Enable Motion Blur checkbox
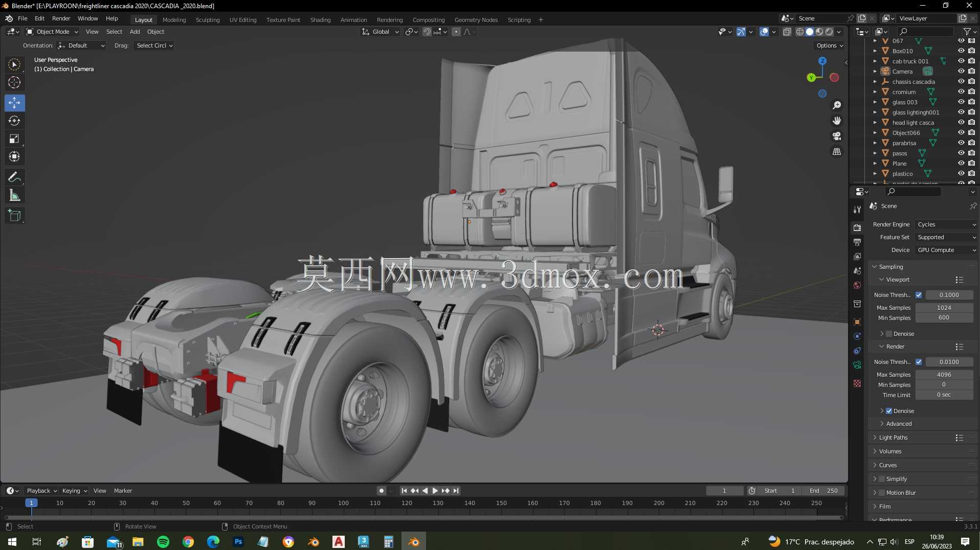 (x=882, y=493)
